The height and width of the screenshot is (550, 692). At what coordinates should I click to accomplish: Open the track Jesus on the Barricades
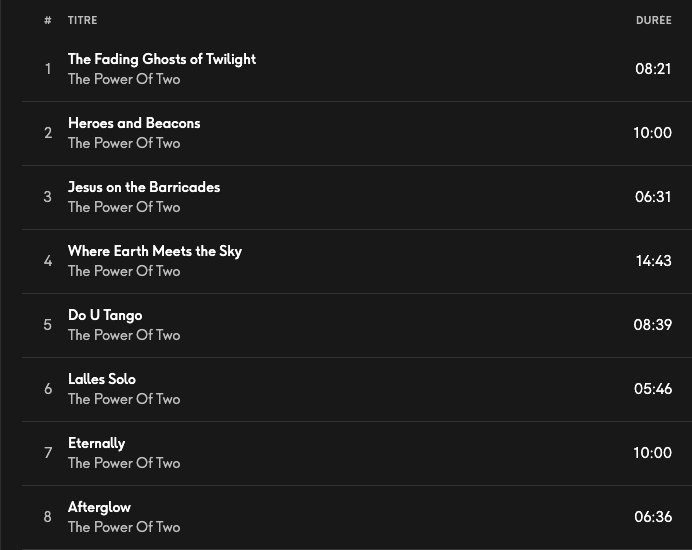[x=144, y=187]
